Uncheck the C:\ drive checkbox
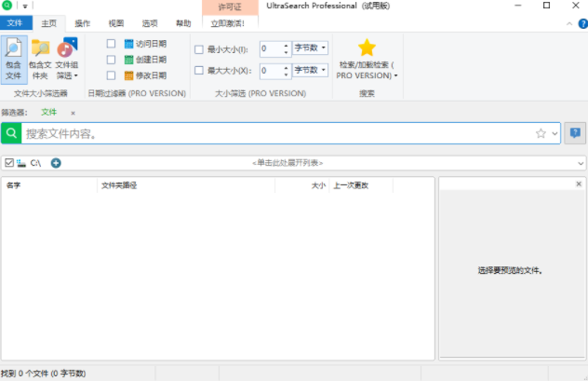The image size is (588, 381). 9,162
